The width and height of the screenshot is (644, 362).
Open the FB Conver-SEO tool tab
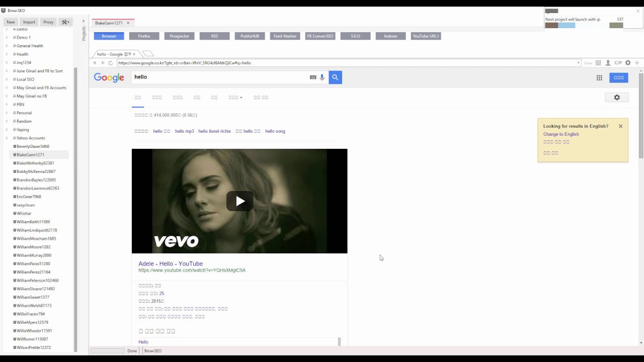click(x=320, y=36)
